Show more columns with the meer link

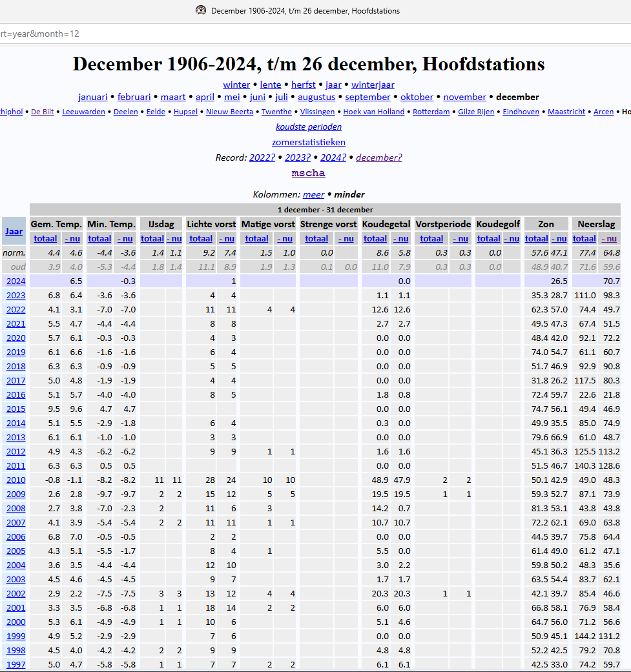pos(313,194)
